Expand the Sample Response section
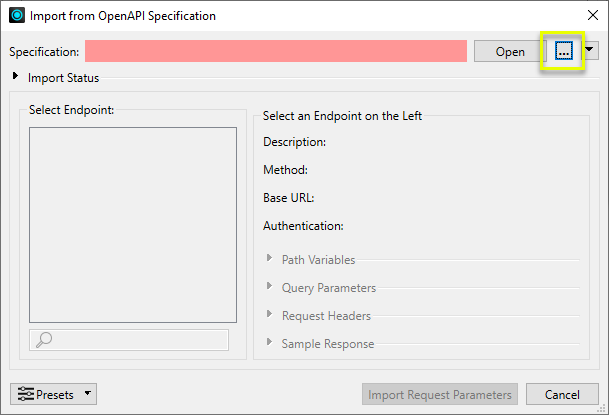The height and width of the screenshot is (415, 609). pos(269,344)
